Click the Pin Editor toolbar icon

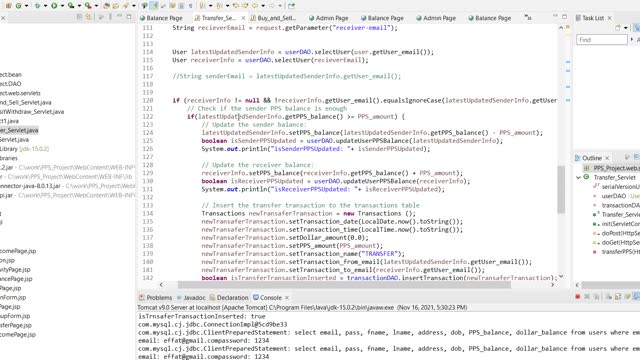(x=291, y=6)
